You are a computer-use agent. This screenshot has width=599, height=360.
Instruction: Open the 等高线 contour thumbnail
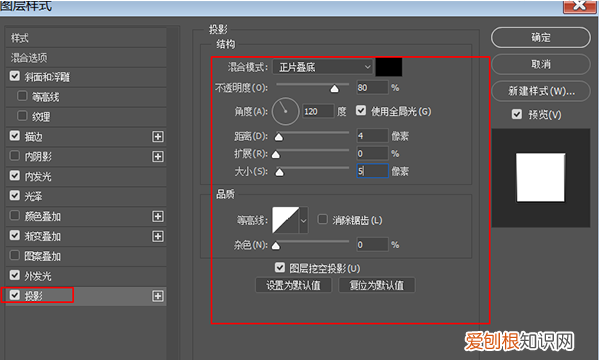[285, 220]
